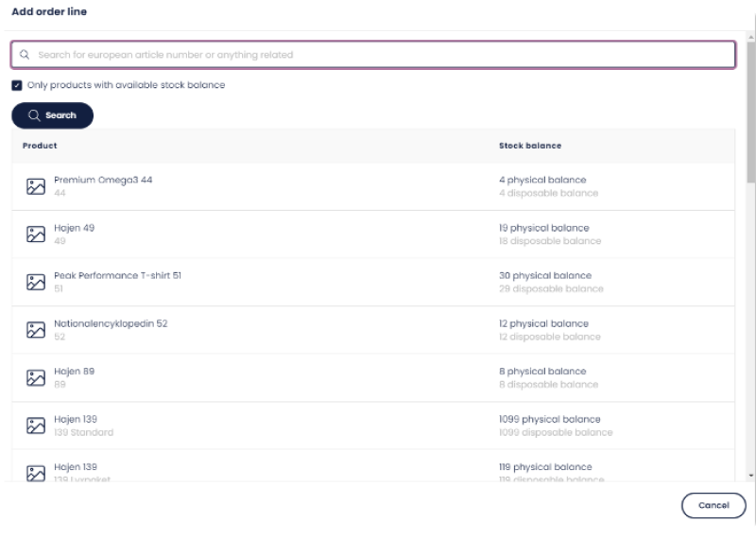
Task: Click the Stock balance column header
Action: (529, 146)
